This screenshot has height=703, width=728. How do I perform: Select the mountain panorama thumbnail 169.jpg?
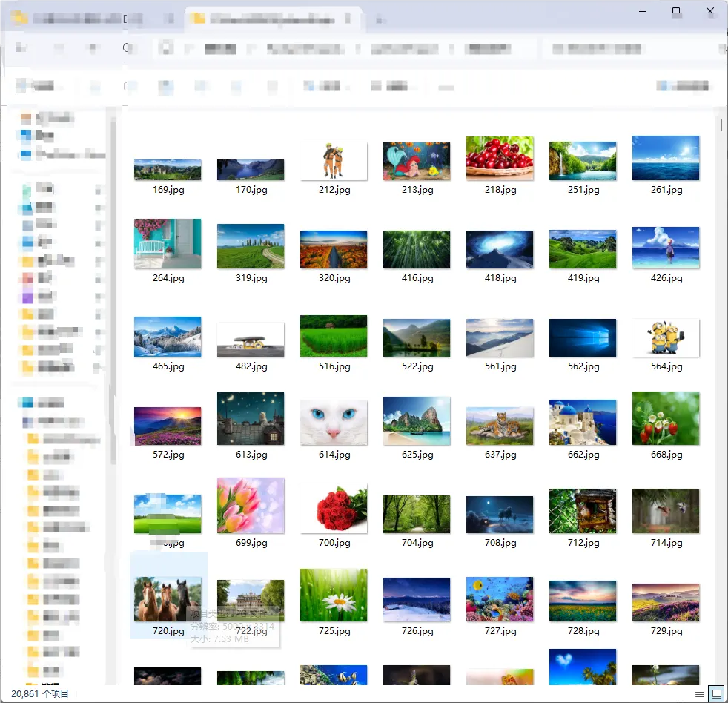coord(168,170)
